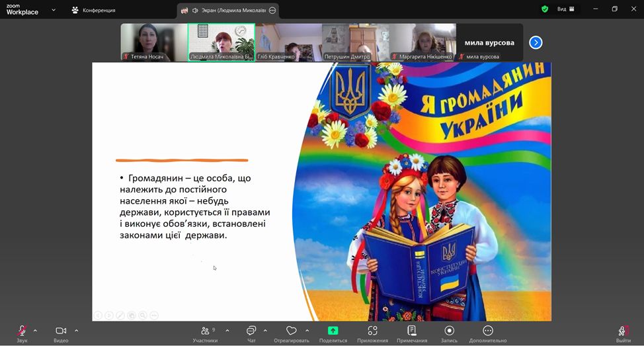Open the Participants panel

[x=205, y=333]
